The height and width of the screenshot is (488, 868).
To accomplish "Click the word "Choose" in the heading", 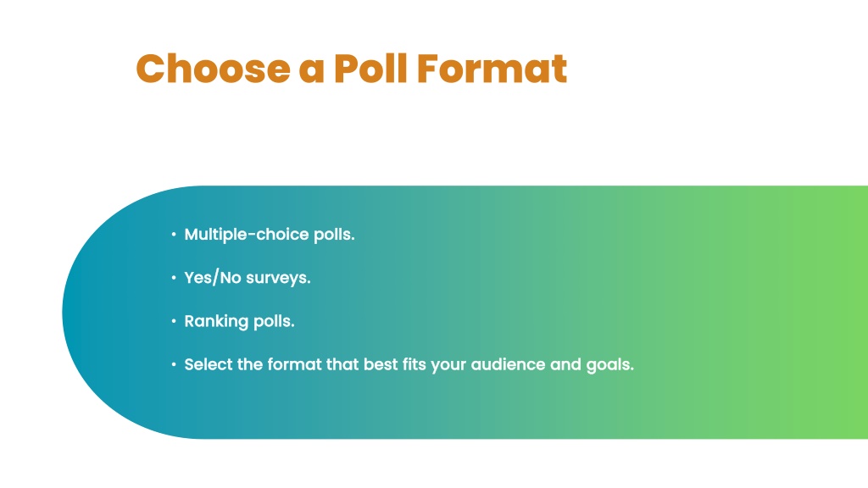I will 213,69.
